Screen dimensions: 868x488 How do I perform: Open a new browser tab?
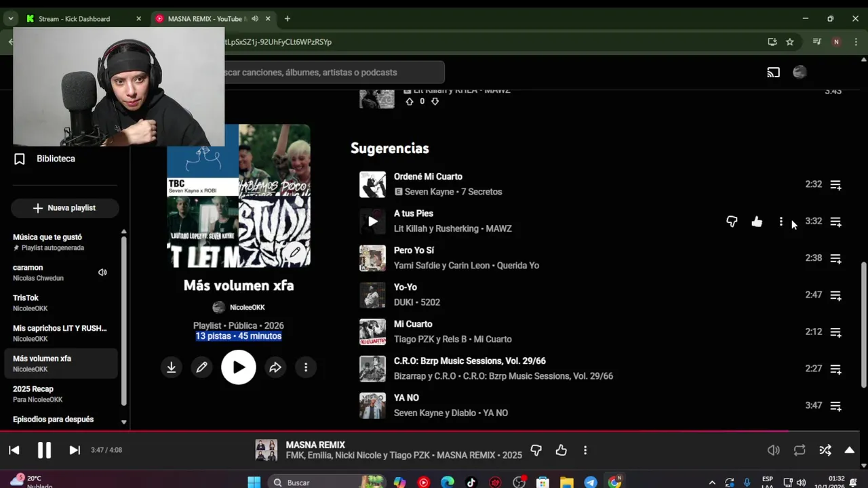(x=288, y=19)
